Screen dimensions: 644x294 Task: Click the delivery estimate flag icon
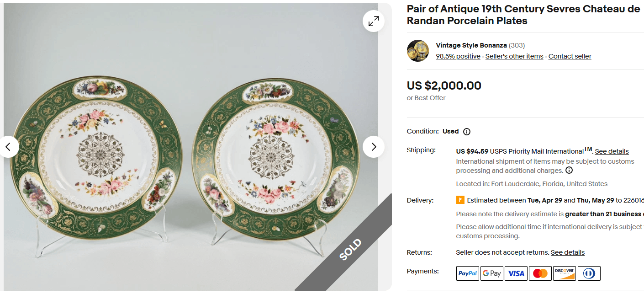click(460, 200)
